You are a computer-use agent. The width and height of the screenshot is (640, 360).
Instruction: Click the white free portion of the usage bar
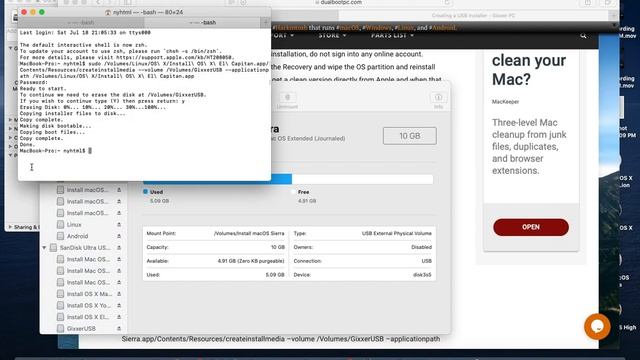point(362,179)
